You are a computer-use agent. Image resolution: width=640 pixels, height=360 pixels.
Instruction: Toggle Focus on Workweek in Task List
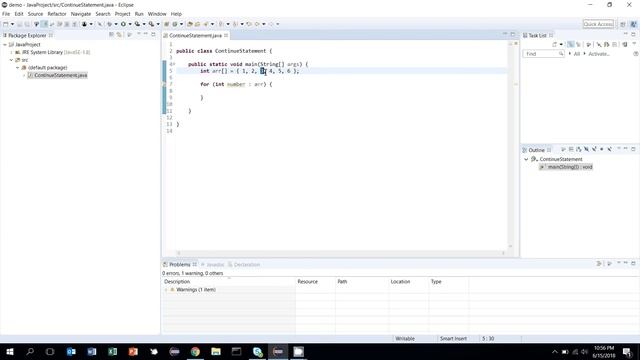589,44
